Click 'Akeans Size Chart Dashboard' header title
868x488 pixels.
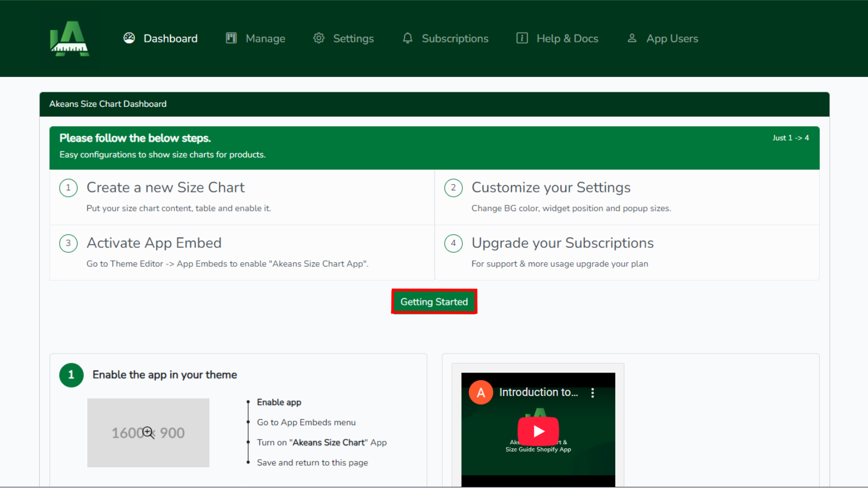coord(108,104)
